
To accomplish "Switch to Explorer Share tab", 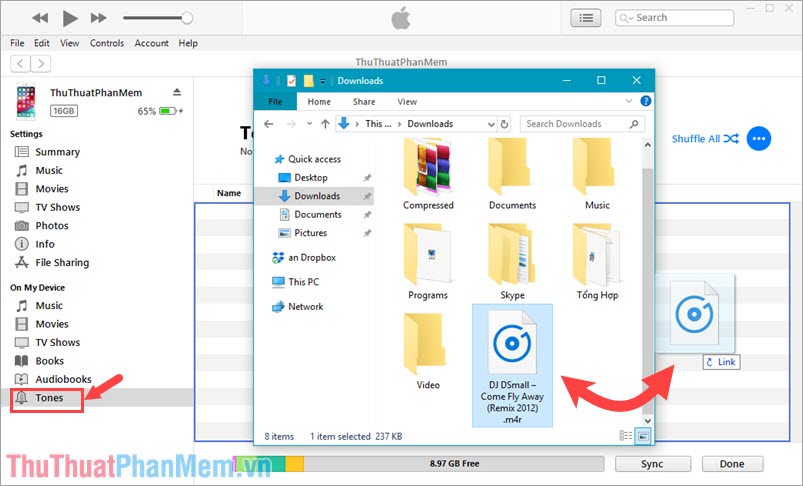I will point(364,101).
